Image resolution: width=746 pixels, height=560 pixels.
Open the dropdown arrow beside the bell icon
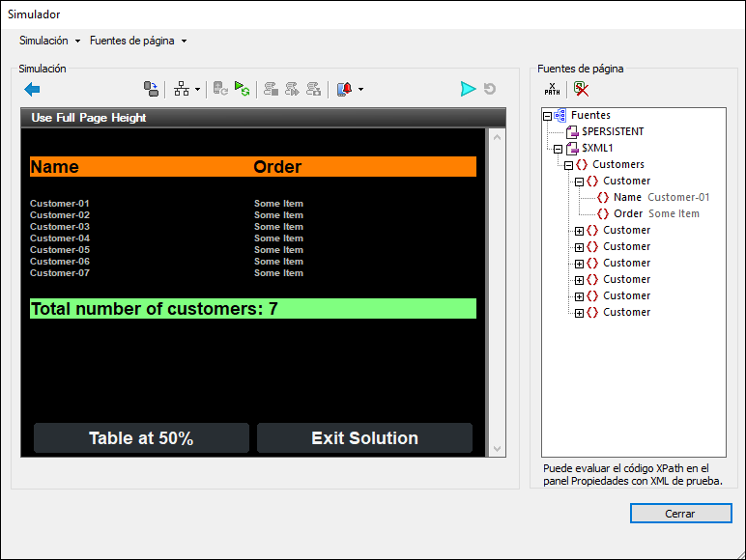[361, 90]
